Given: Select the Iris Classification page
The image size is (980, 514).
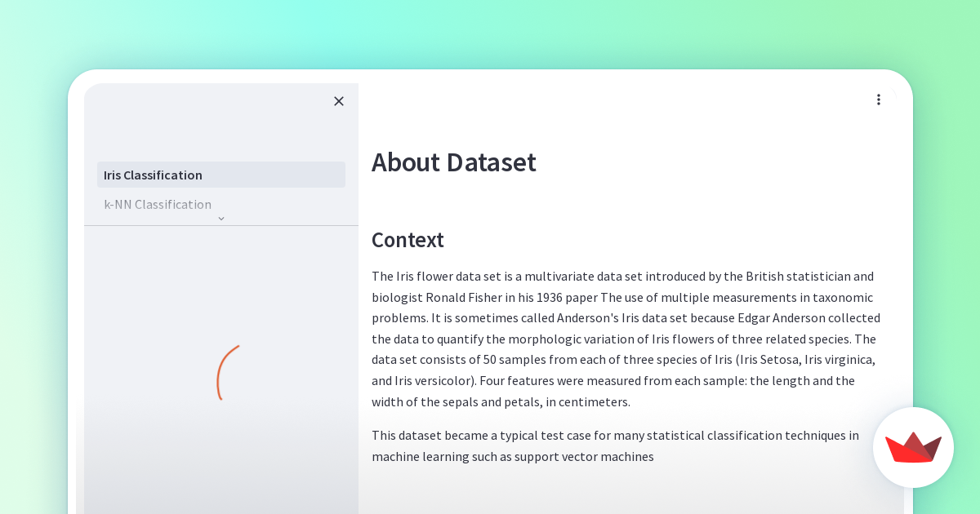Looking at the screenshot, I should pos(220,175).
